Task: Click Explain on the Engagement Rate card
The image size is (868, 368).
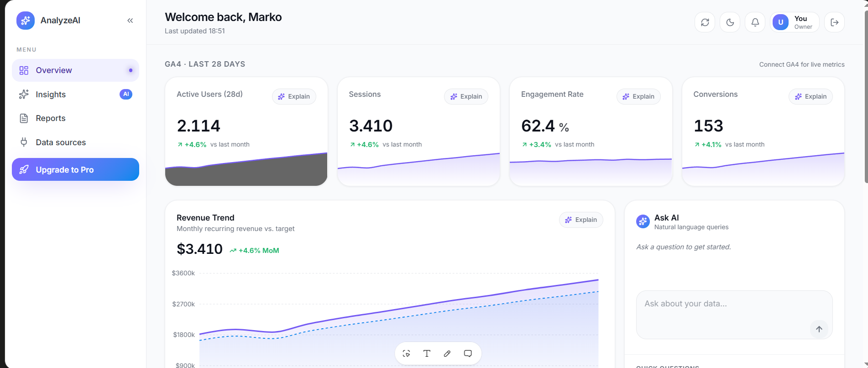Action: coord(638,96)
